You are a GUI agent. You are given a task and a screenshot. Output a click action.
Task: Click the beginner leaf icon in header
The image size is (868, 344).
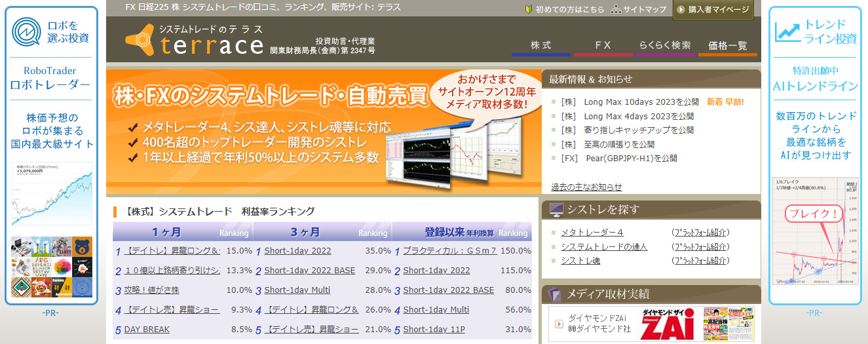click(529, 9)
